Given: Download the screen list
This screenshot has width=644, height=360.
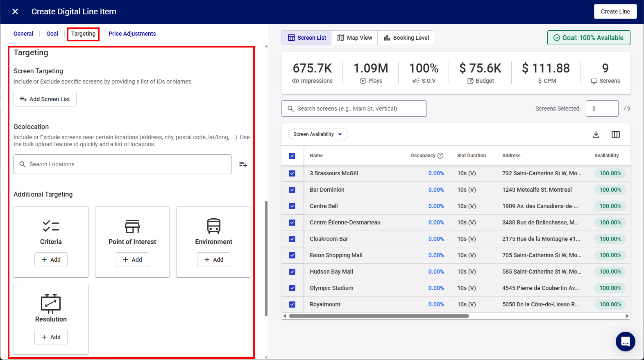Looking at the screenshot, I should pos(596,134).
